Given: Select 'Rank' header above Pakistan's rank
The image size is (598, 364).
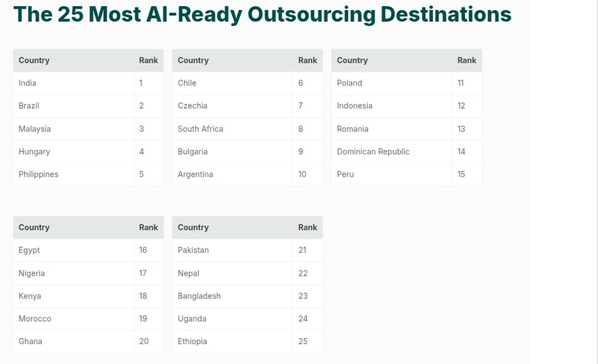Looking at the screenshot, I should [308, 227].
